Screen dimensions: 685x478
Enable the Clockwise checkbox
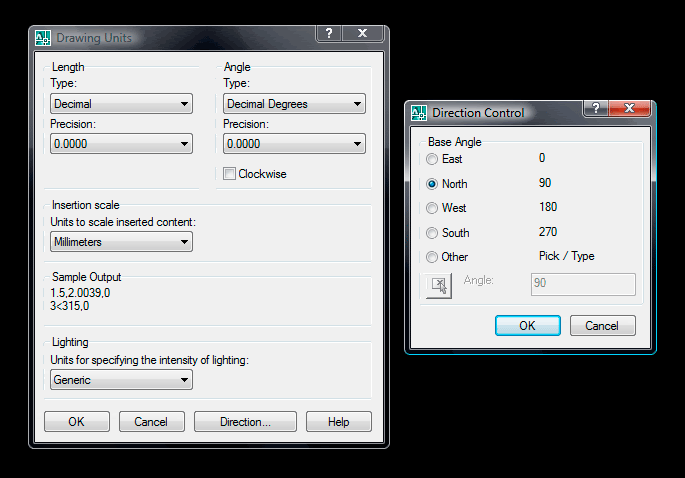(229, 173)
